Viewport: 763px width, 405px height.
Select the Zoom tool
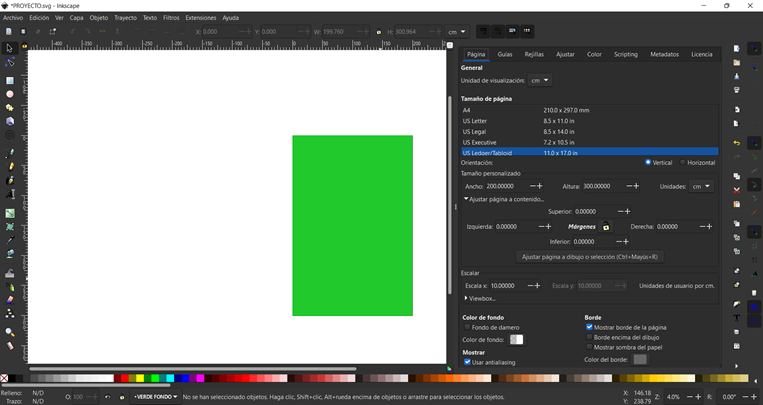pyautogui.click(x=10, y=332)
